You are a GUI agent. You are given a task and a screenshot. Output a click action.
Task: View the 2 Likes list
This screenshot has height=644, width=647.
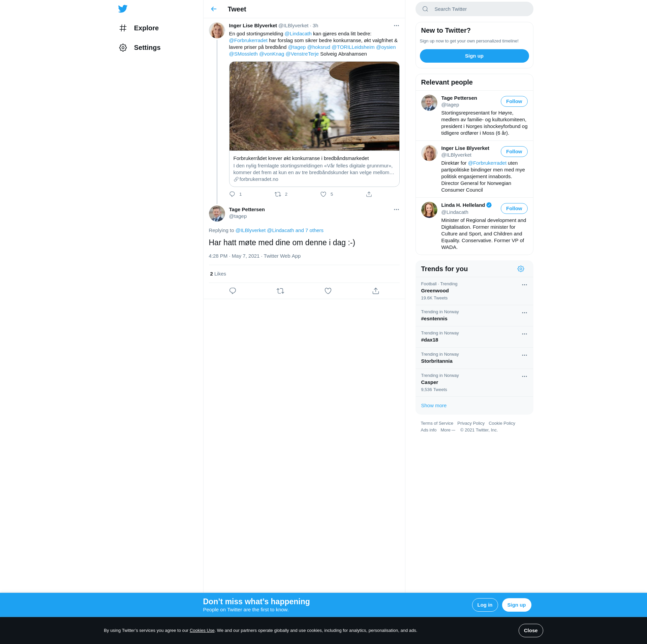point(218,274)
